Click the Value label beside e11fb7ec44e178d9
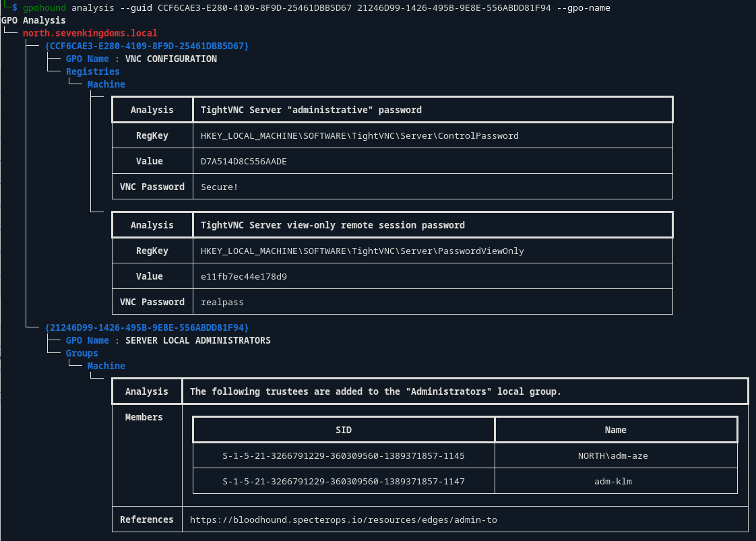Screen dimensions: 756x541 (150, 277)
